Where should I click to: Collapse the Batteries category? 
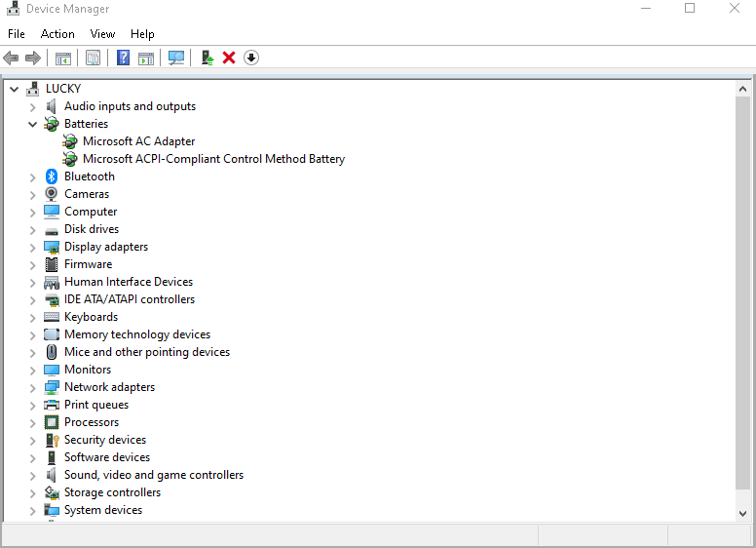(33, 124)
